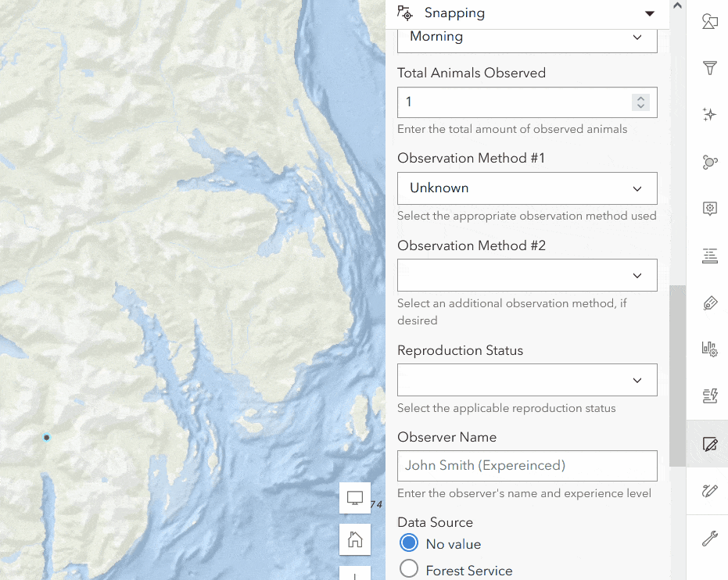The image size is (728, 580).
Task: Open the Sketch pencil tool
Action: click(x=709, y=491)
